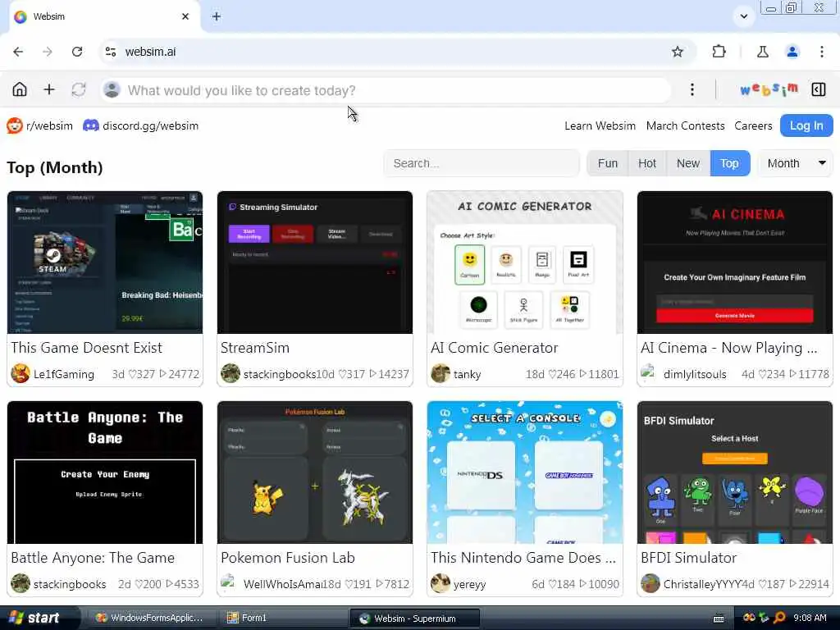Screen dimensions: 840x630
Task: Click the AI Comic Generator title text
Action: (x=495, y=348)
